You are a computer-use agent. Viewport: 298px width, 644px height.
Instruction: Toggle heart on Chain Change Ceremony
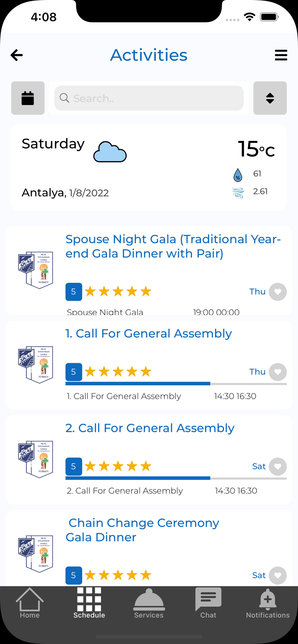(x=278, y=575)
